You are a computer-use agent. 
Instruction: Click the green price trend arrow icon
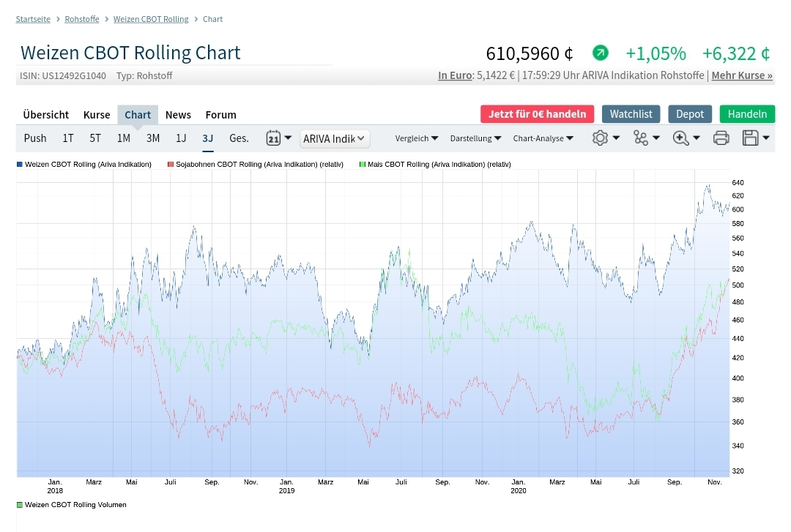600,53
